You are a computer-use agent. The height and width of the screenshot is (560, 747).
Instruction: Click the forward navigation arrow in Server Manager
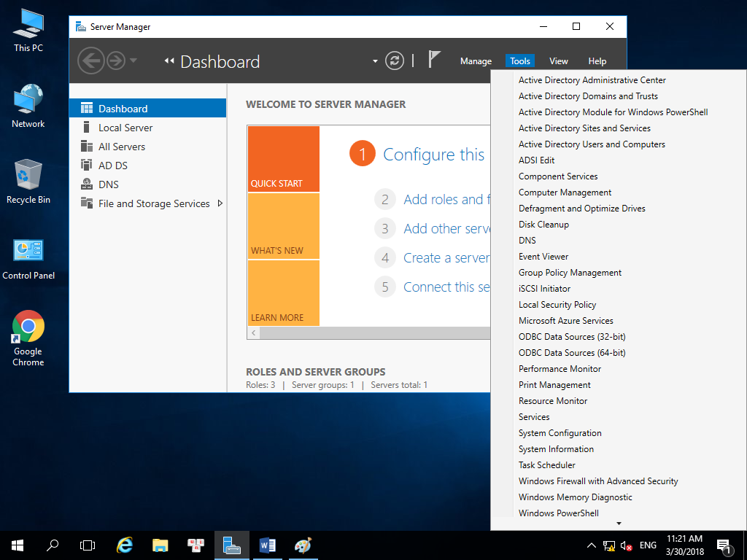[116, 61]
